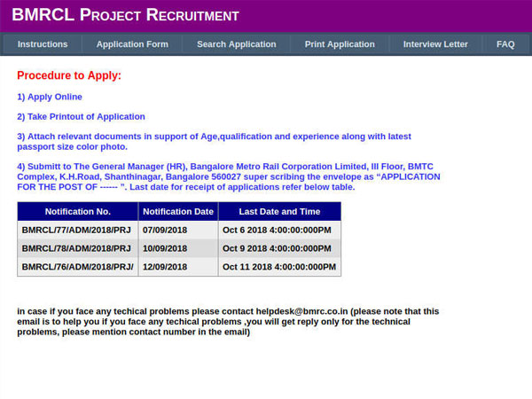Select cell BMRCL/77/ADM/2018/PRJ
This screenshot has width=532, height=399.
point(78,230)
